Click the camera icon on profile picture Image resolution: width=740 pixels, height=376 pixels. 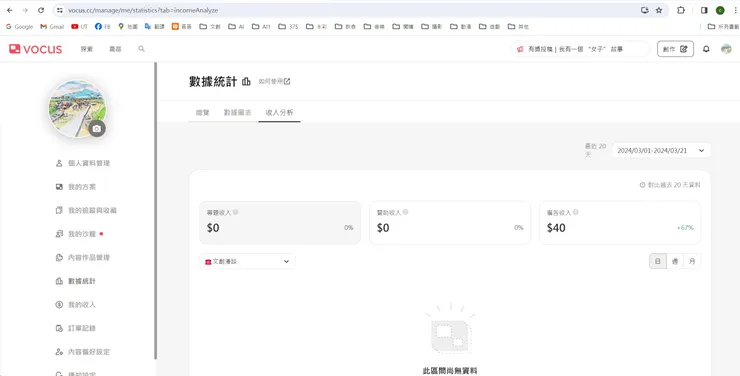click(97, 128)
